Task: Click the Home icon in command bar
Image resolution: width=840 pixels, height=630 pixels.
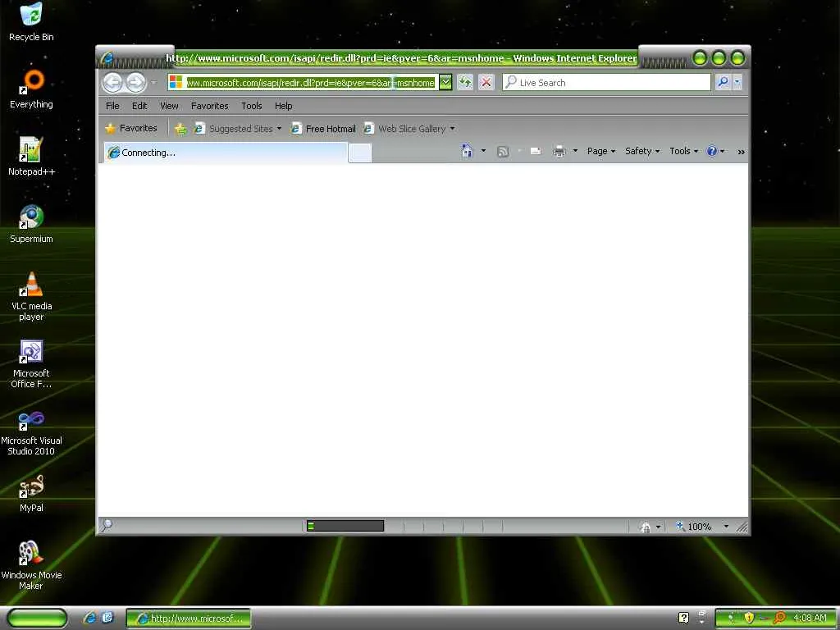Action: point(467,151)
